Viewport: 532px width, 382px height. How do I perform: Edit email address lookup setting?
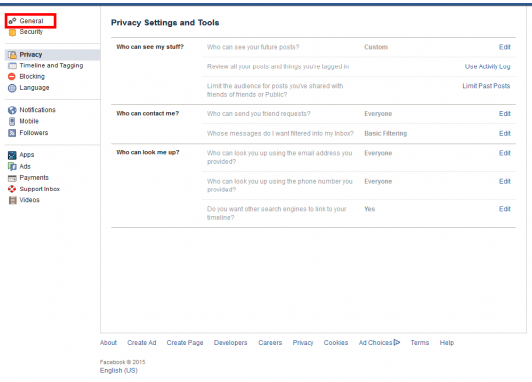(x=505, y=153)
